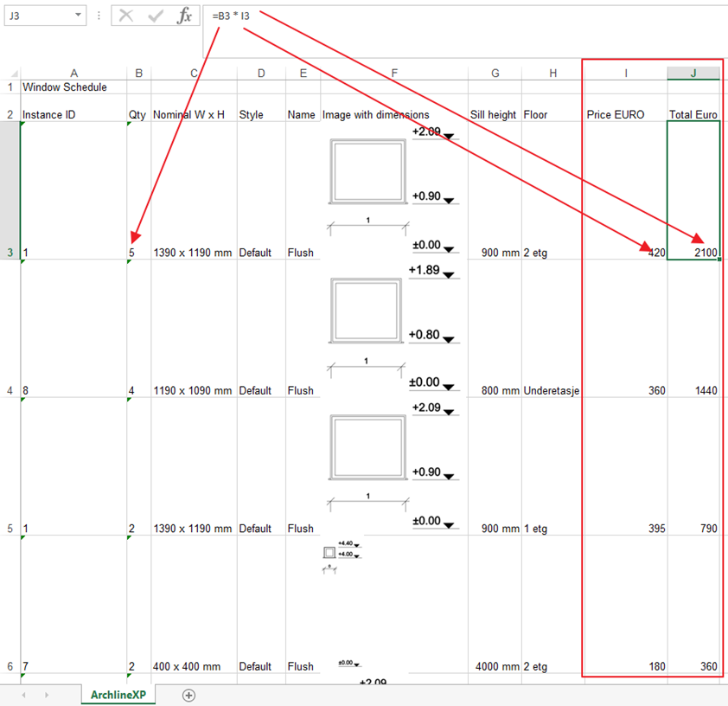
Task: Select column J header
Action: tap(693, 74)
